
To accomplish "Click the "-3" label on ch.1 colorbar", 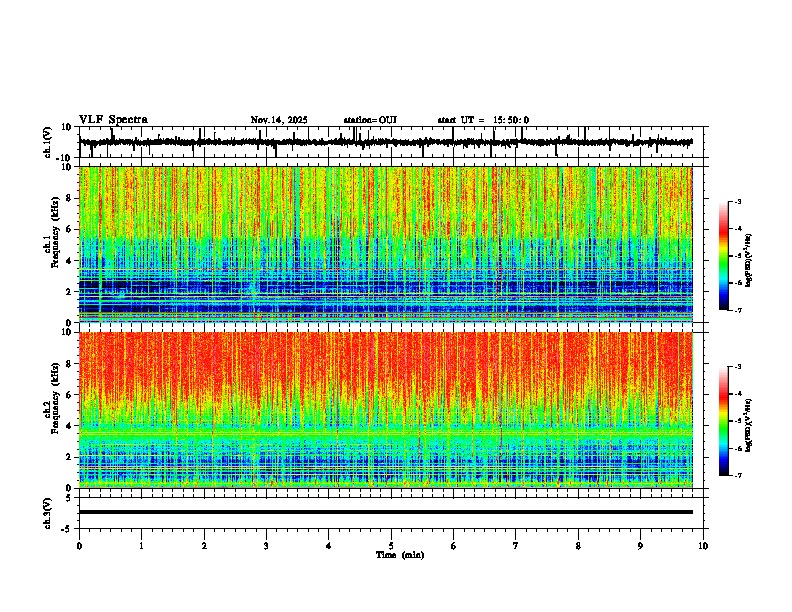I will [738, 202].
